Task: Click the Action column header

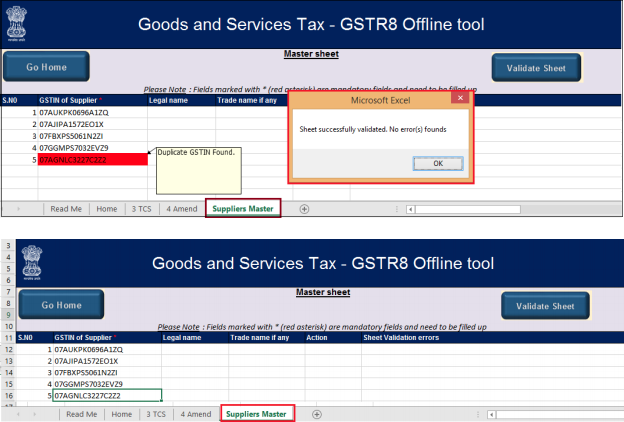Action: [x=333, y=338]
